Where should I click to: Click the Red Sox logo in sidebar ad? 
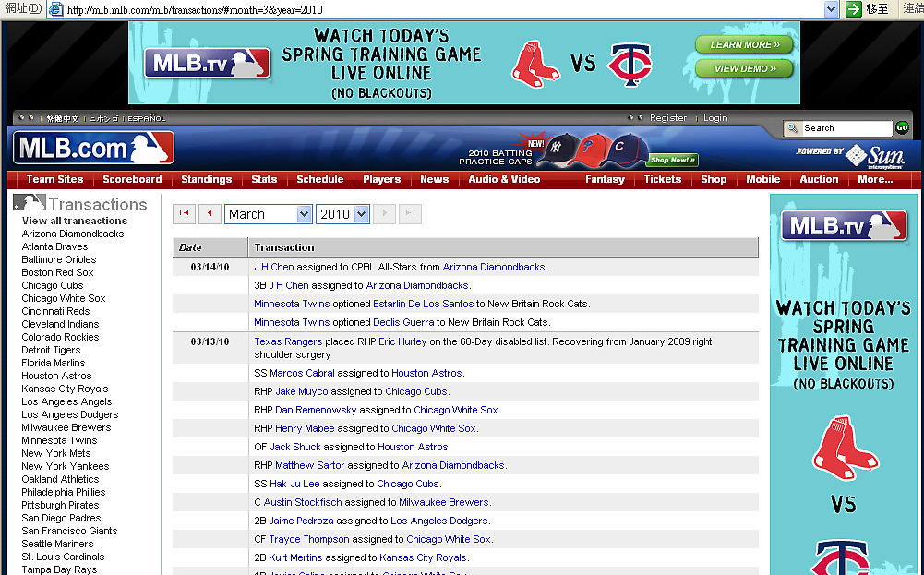[x=845, y=447]
